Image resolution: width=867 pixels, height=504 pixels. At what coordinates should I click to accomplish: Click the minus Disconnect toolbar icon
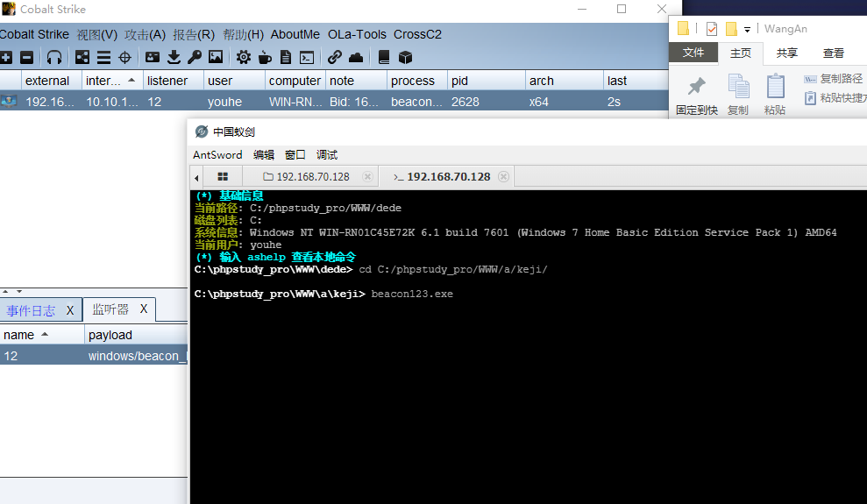tap(26, 58)
